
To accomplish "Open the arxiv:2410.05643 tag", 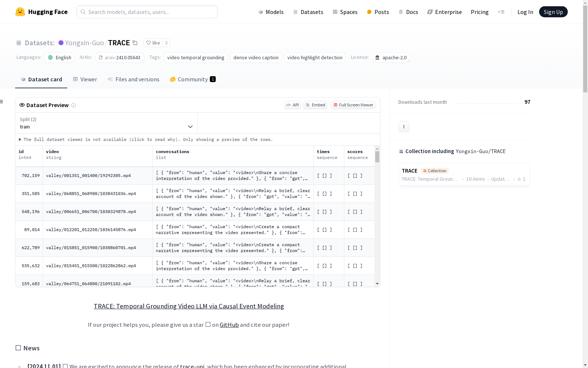I will [119, 57].
